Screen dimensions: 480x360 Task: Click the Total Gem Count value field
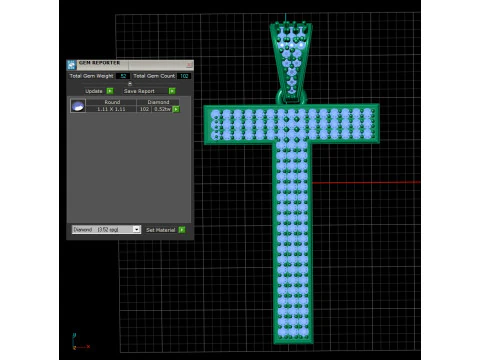point(184,76)
